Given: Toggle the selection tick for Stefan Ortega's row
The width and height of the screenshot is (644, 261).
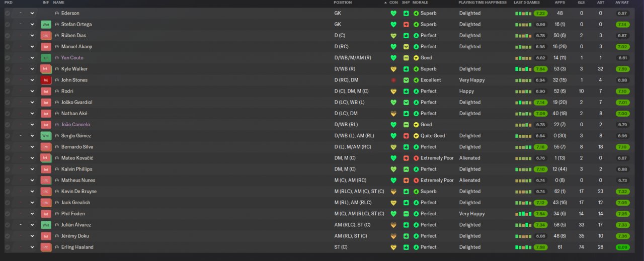Looking at the screenshot, I should coord(7,24).
